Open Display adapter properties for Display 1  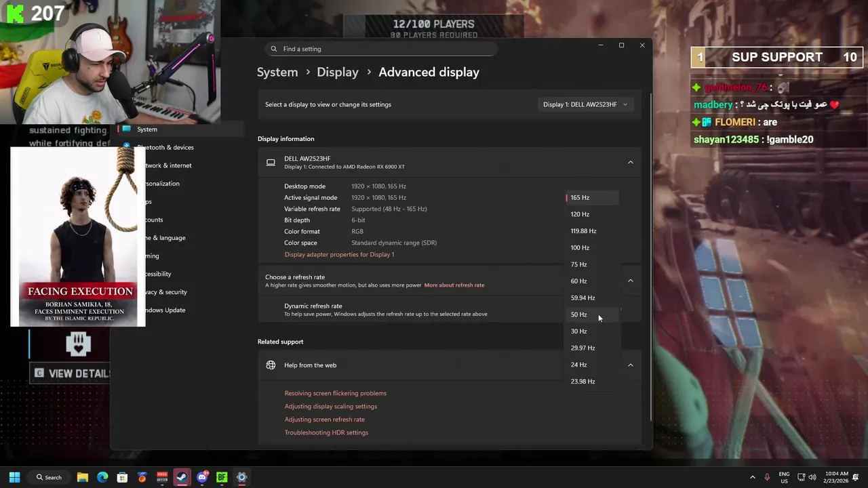[339, 255]
